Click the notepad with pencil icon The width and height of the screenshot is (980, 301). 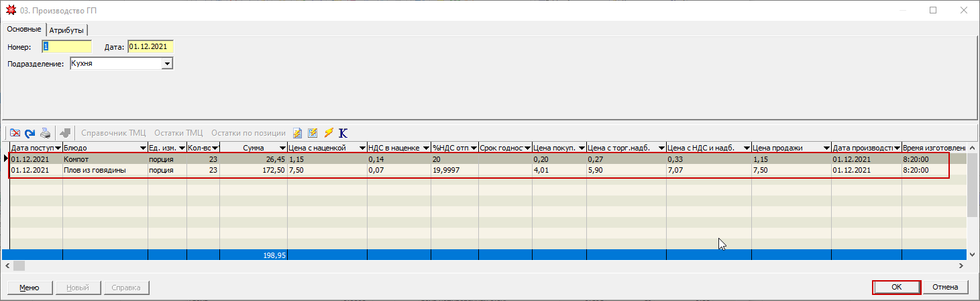[298, 133]
